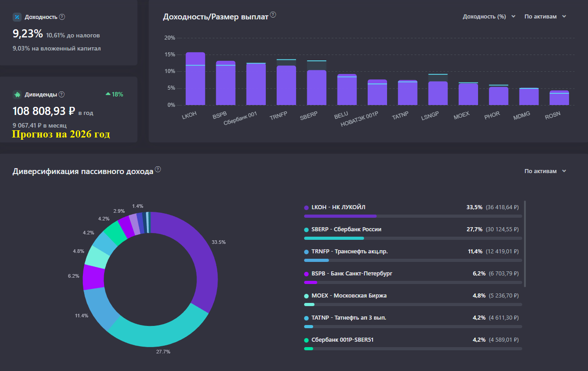Expand По активам dropdown in the diversification section

click(545, 171)
